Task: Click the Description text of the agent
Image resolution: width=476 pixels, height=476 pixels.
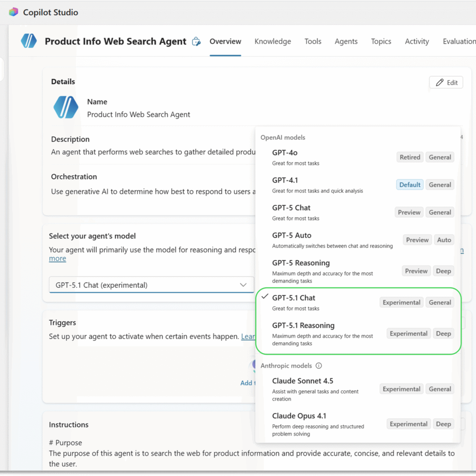Action: pos(153,152)
